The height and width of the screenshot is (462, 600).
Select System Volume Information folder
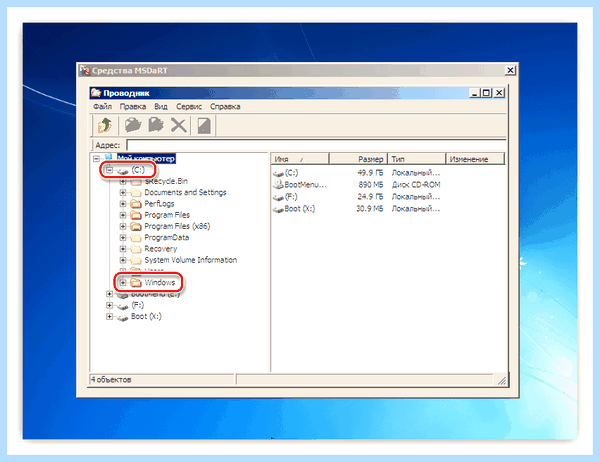191,260
